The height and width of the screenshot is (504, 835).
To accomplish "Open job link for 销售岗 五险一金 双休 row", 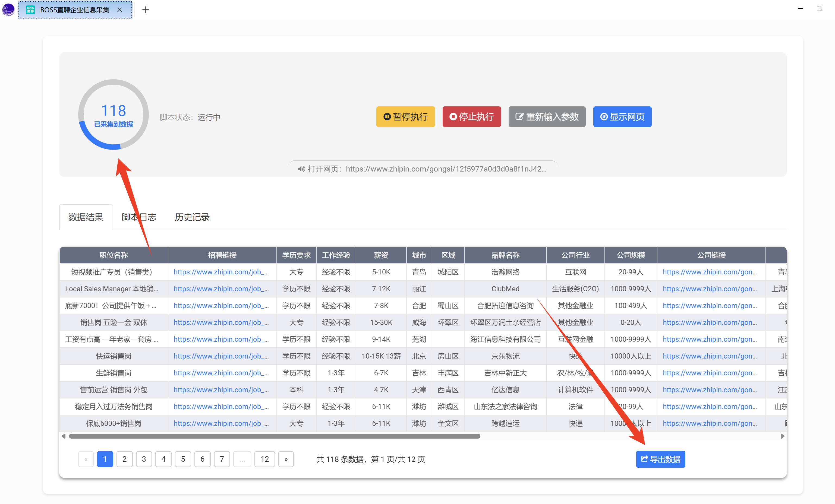I will [221, 322].
